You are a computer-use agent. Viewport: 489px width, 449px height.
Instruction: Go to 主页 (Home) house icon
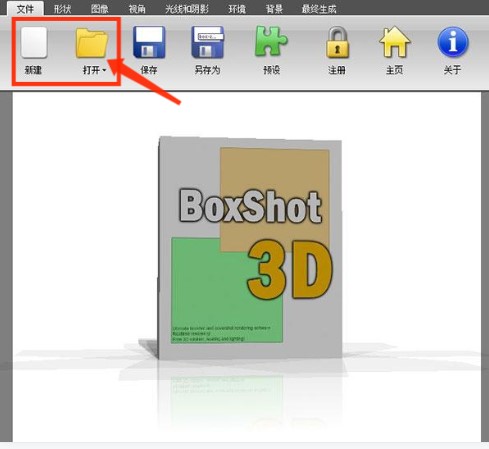point(395,42)
